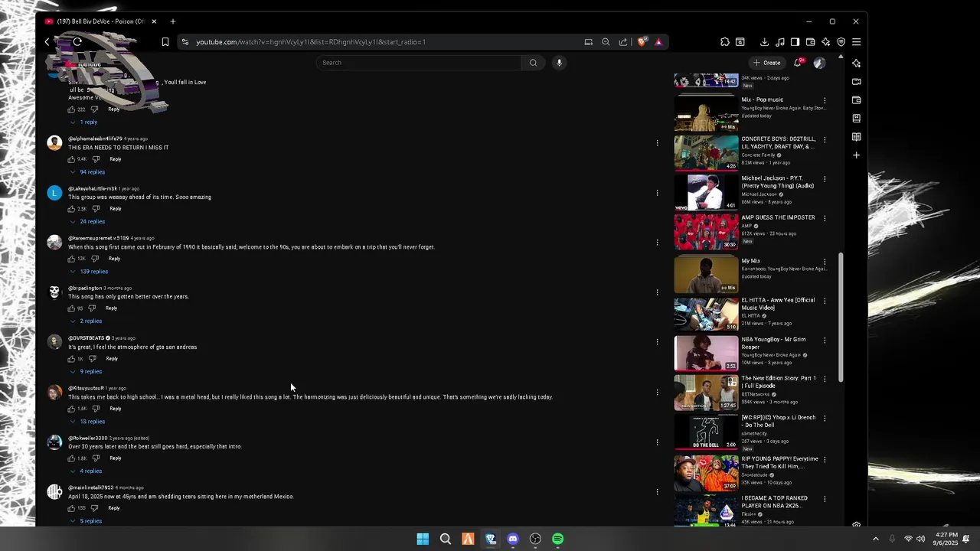Open Spotify from the taskbar
Viewport: 980px width, 551px height.
point(558,539)
